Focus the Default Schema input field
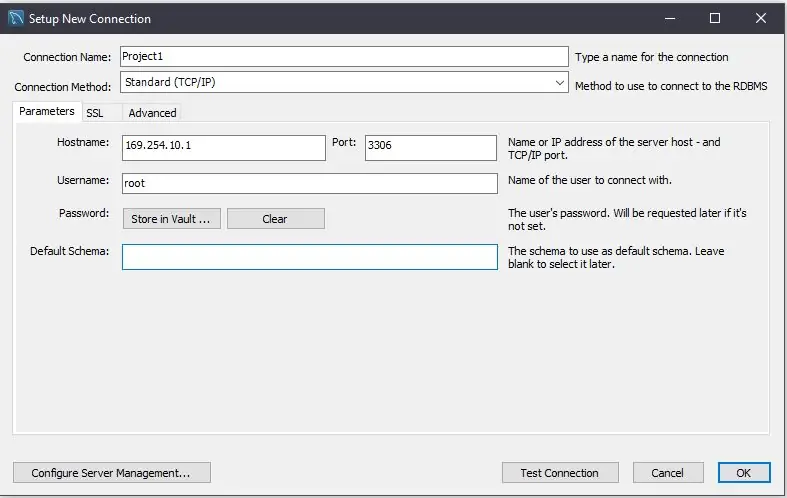The height and width of the screenshot is (498, 787). click(x=310, y=257)
